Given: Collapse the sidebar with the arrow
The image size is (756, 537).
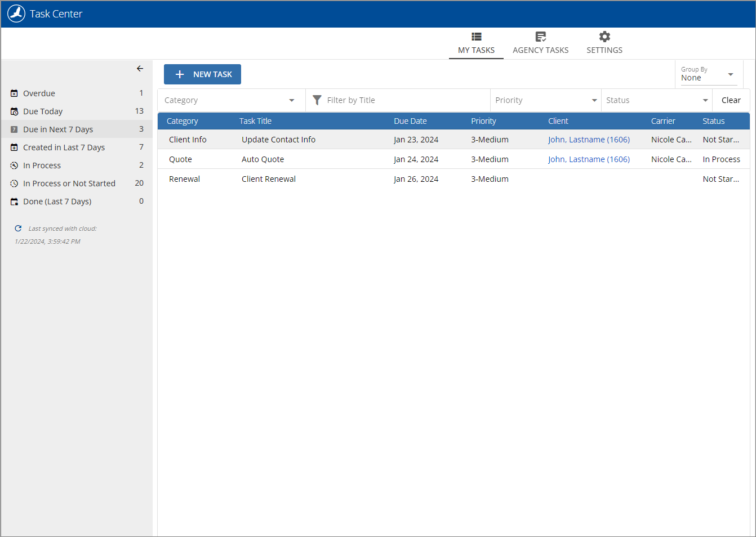Looking at the screenshot, I should click(140, 68).
